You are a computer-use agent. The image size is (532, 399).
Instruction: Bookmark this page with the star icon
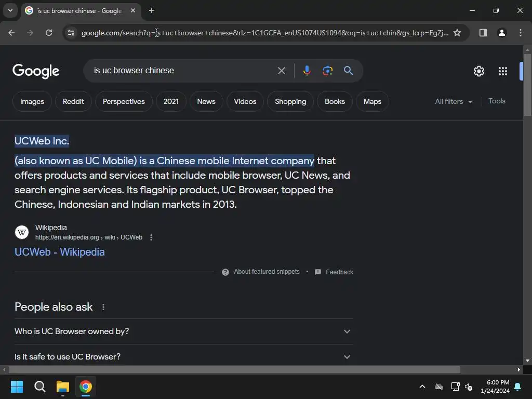pos(457,33)
